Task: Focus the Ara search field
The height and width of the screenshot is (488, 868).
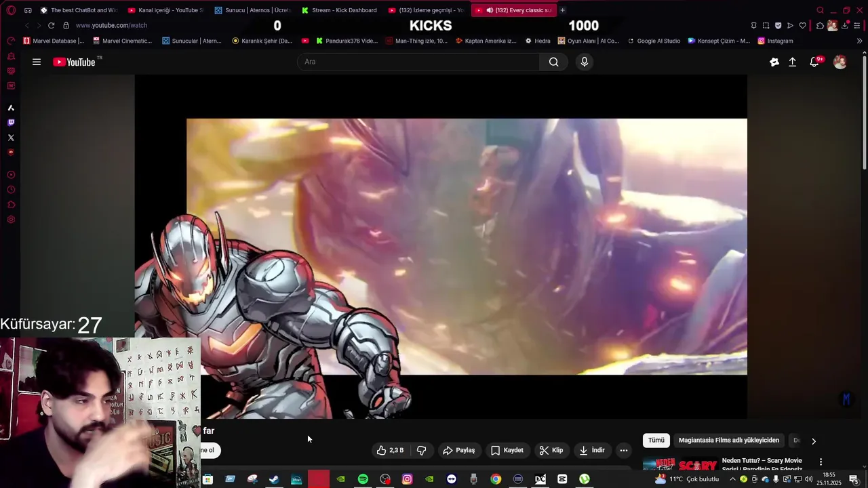Action: pos(418,62)
